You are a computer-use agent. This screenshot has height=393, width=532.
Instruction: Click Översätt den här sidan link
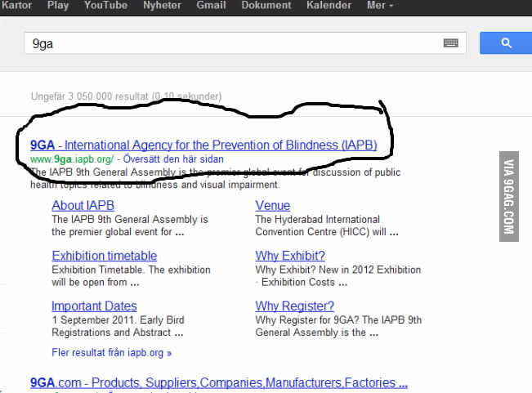tap(173, 159)
